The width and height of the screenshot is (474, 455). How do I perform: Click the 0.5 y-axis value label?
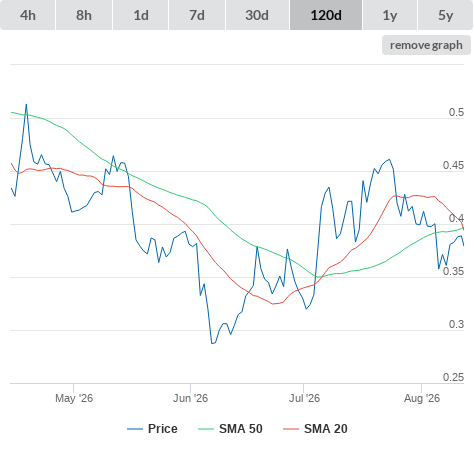[x=456, y=112]
